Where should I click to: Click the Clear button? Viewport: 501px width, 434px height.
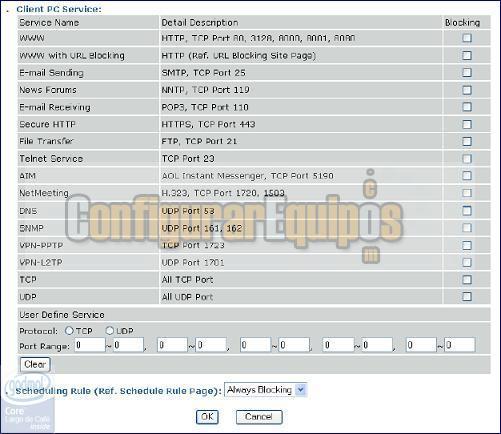(x=35, y=364)
